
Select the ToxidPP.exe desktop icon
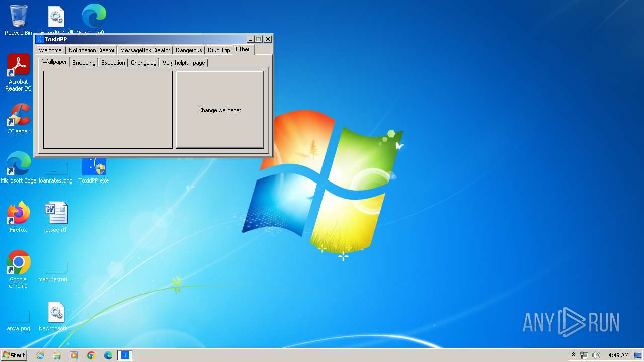94,171
